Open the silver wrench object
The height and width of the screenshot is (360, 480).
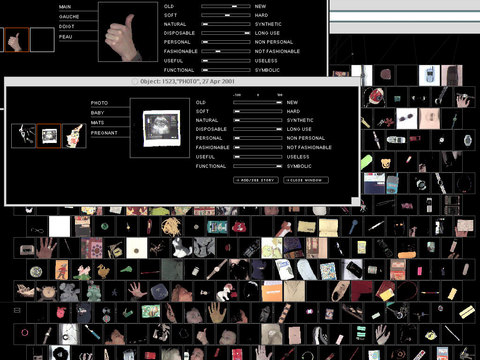(x=441, y=96)
